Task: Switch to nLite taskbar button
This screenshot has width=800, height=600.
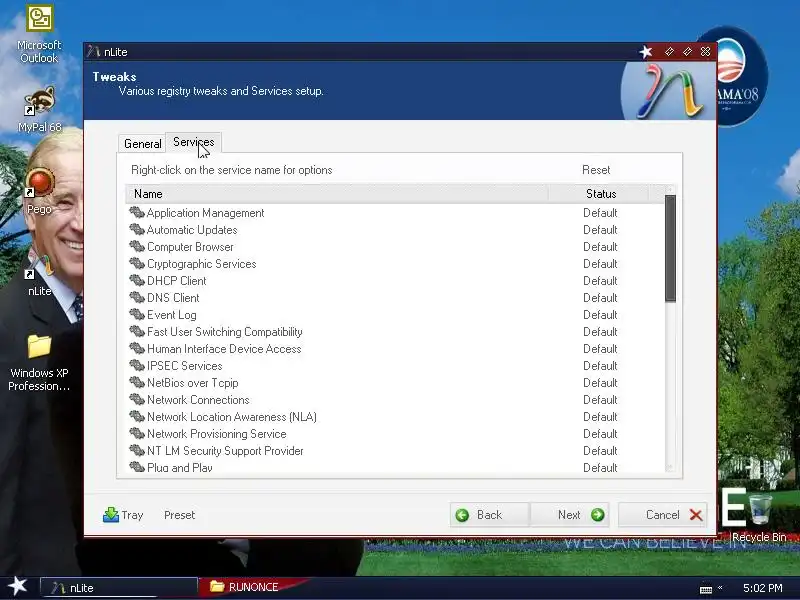Action: click(x=119, y=587)
